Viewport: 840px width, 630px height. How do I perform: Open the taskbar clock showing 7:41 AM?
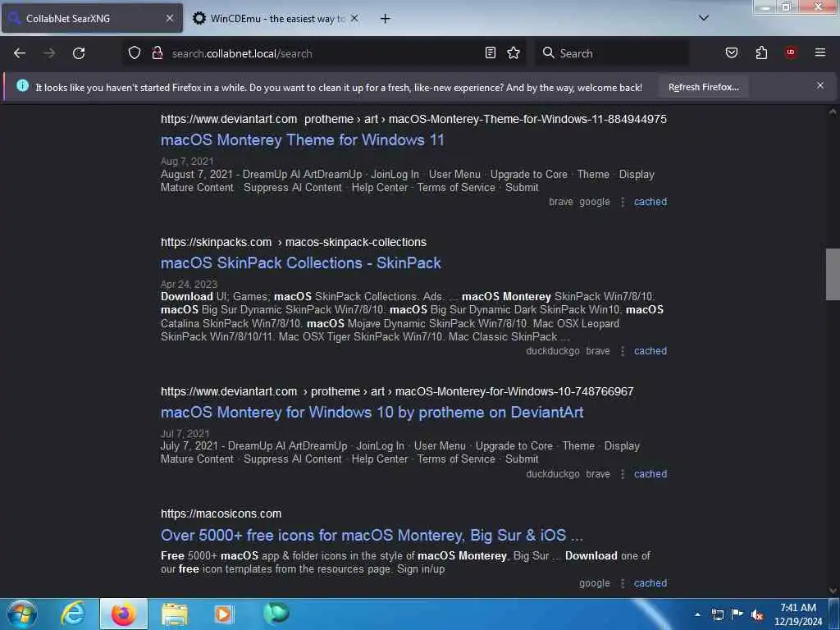(797, 614)
